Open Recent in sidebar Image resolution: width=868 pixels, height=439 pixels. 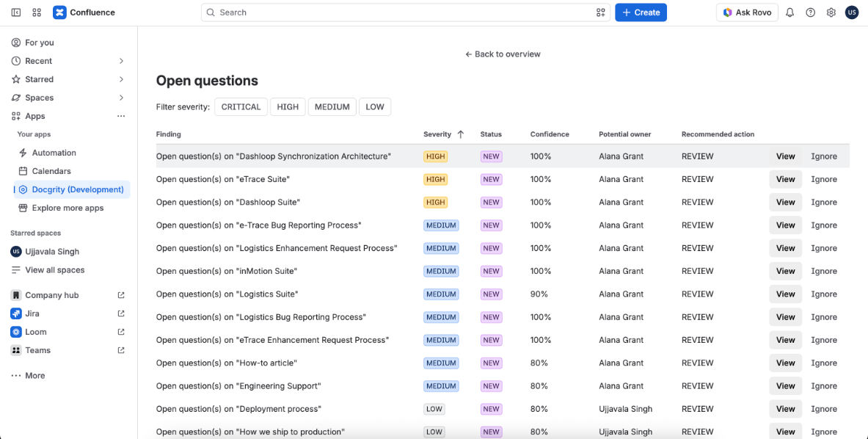click(38, 61)
